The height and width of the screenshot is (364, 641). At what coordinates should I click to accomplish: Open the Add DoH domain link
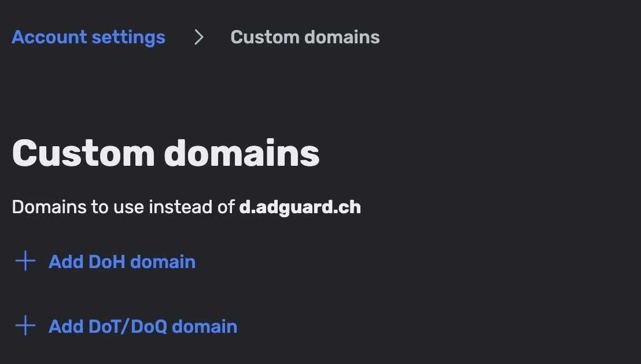(122, 262)
